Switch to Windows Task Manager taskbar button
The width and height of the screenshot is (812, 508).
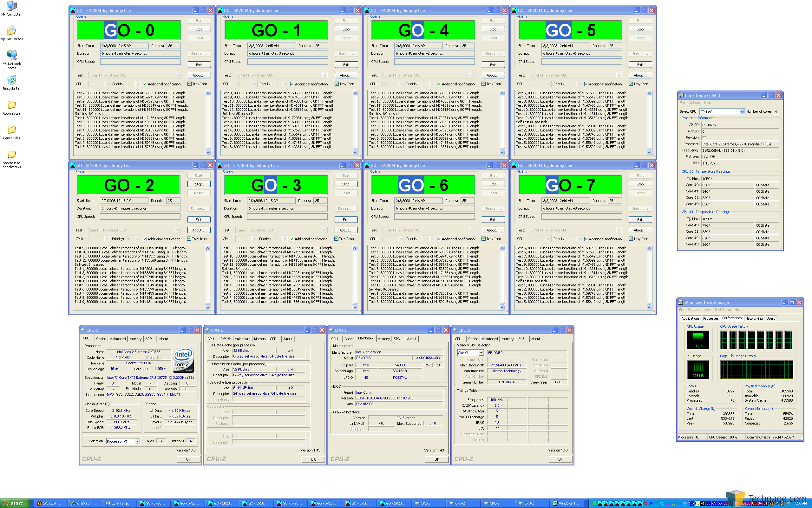(x=567, y=503)
